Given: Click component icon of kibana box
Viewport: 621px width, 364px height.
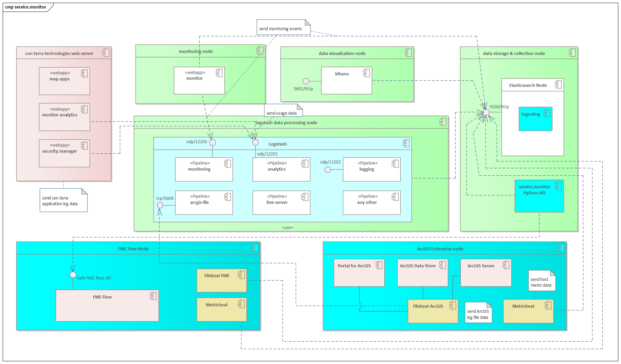Looking at the screenshot, I should (x=366, y=73).
